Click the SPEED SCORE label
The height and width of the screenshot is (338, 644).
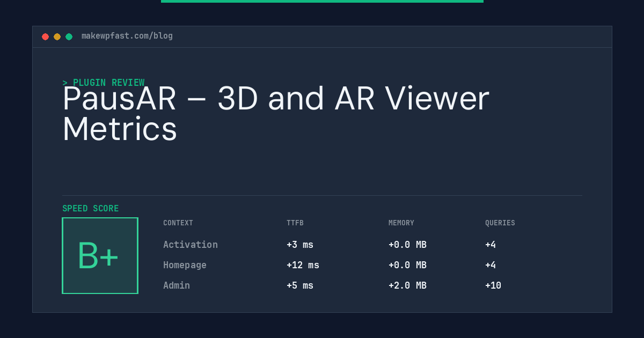(x=91, y=209)
